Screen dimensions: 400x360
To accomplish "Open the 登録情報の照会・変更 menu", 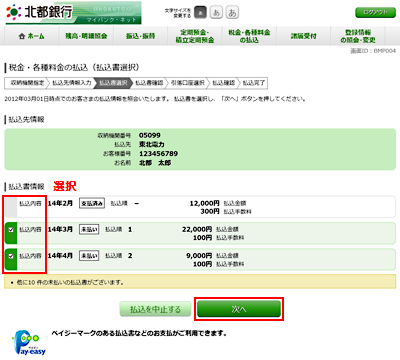I will click(358, 36).
